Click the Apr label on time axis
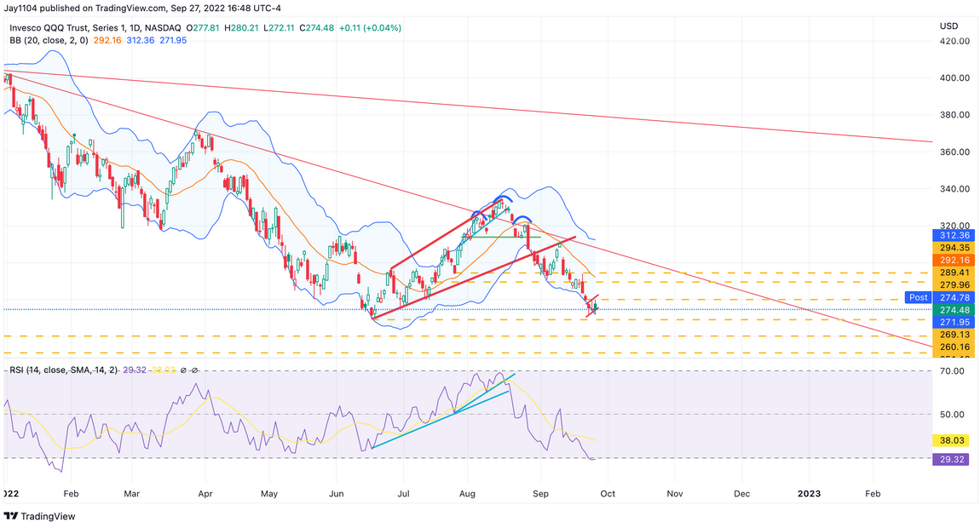980x522 pixels. [205, 494]
